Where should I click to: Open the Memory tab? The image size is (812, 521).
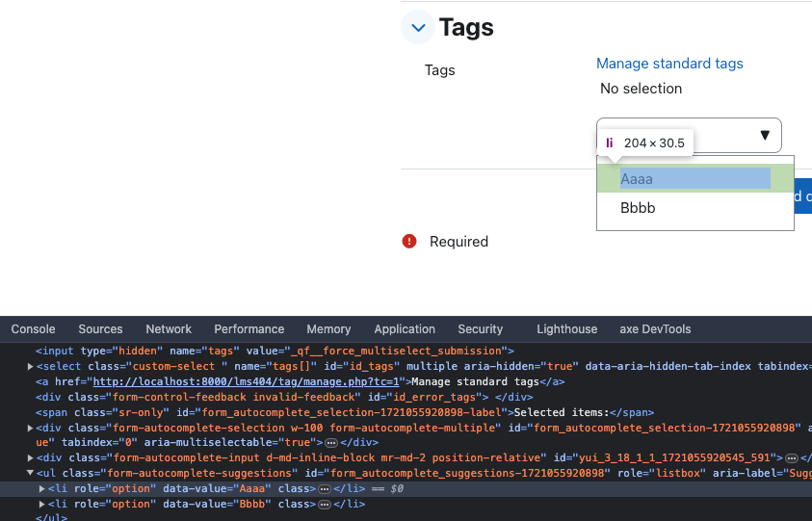click(x=328, y=329)
